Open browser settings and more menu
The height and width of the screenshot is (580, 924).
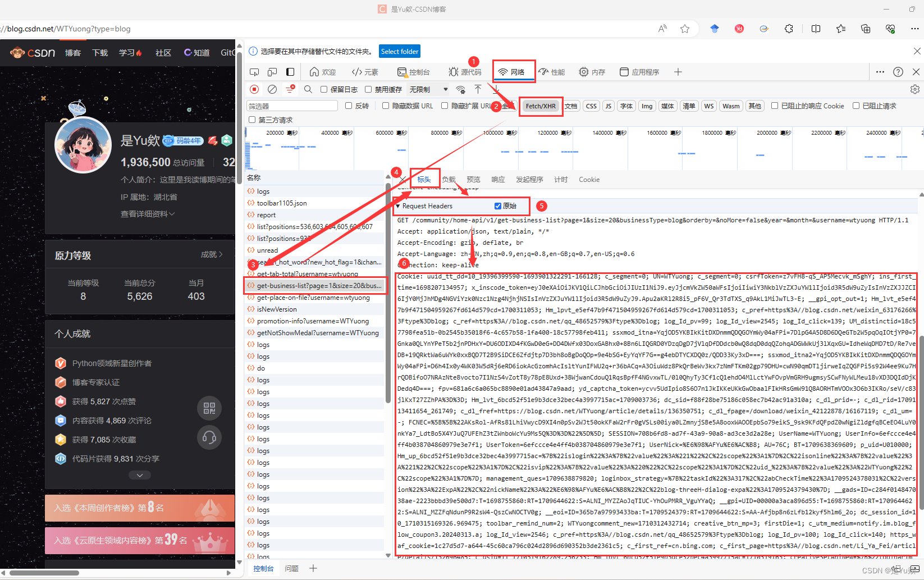point(915,29)
